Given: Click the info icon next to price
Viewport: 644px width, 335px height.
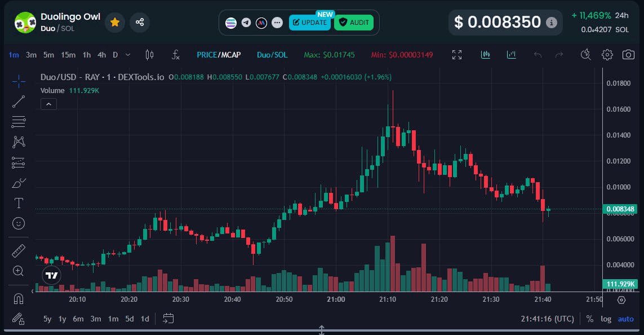Looking at the screenshot, I should (552, 23).
